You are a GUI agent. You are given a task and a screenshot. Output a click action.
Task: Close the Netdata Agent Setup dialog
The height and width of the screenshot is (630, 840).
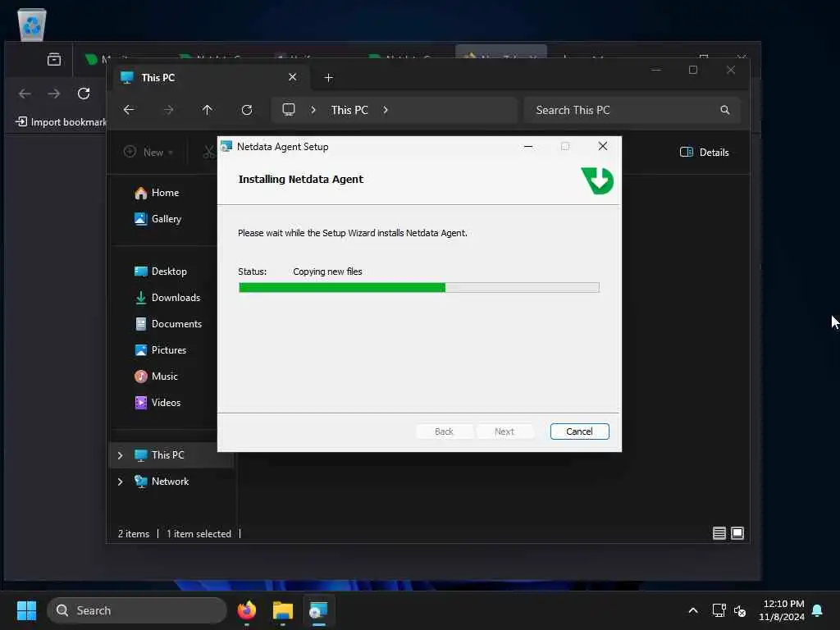(x=603, y=146)
